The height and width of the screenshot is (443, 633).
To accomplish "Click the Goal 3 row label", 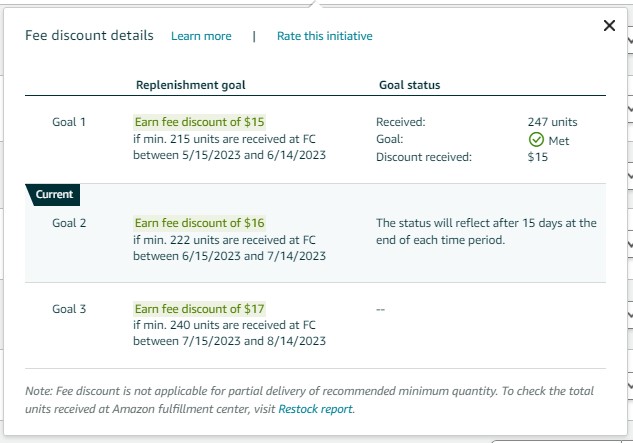I will coord(69,309).
